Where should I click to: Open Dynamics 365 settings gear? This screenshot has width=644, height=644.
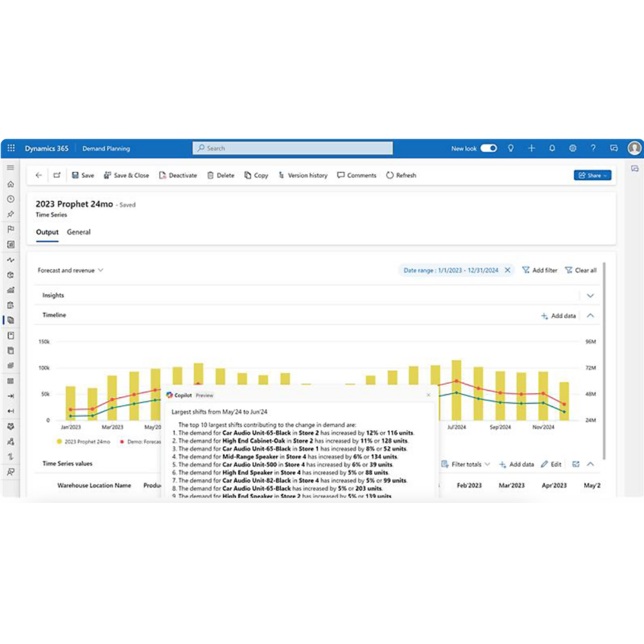pyautogui.click(x=573, y=148)
